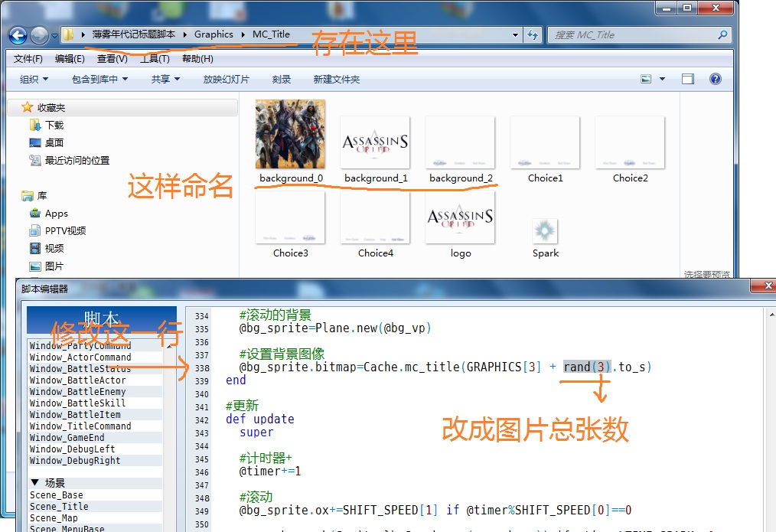This screenshot has width=776, height=532.
Task: Click the change view icon
Action: (x=646, y=79)
